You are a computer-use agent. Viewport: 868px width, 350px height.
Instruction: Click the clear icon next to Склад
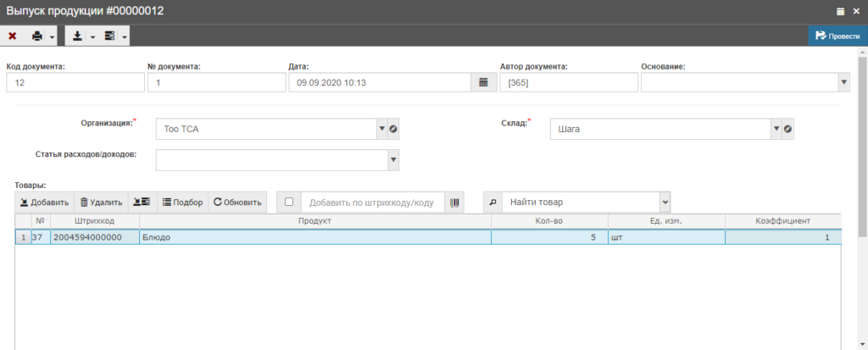click(x=787, y=129)
